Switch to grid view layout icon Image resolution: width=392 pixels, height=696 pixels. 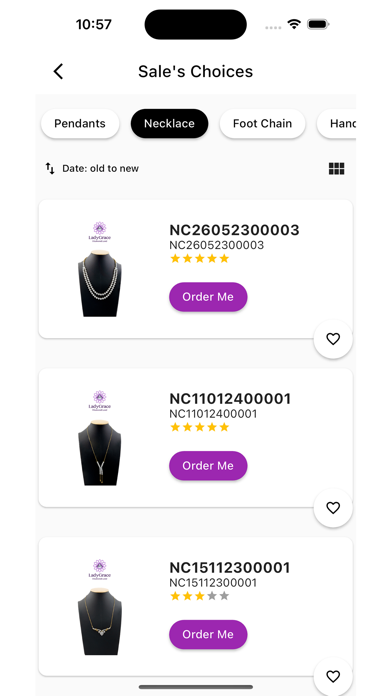(x=337, y=169)
